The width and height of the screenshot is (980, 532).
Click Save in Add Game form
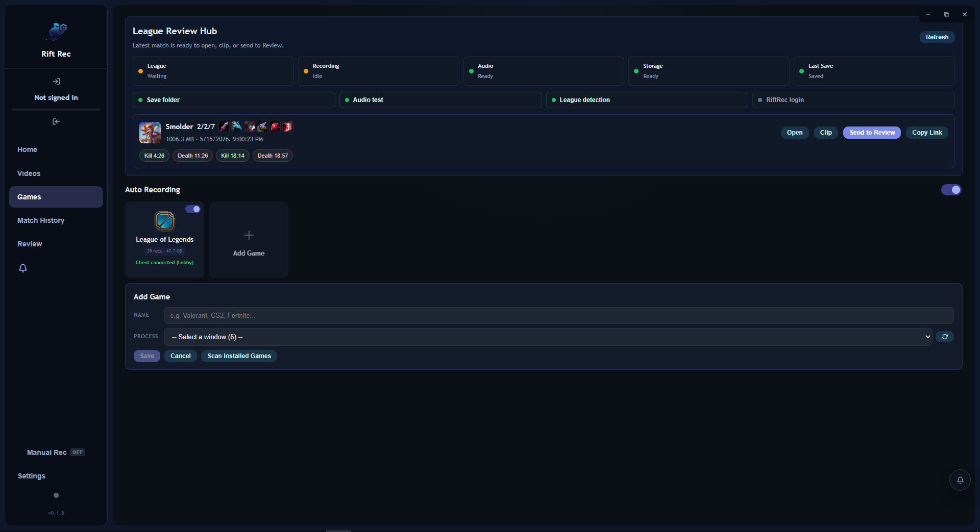click(147, 356)
